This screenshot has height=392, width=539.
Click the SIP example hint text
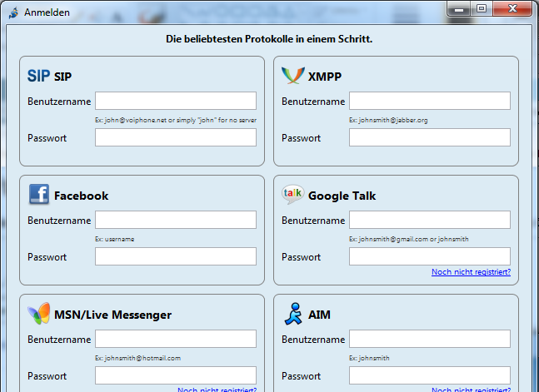point(176,120)
